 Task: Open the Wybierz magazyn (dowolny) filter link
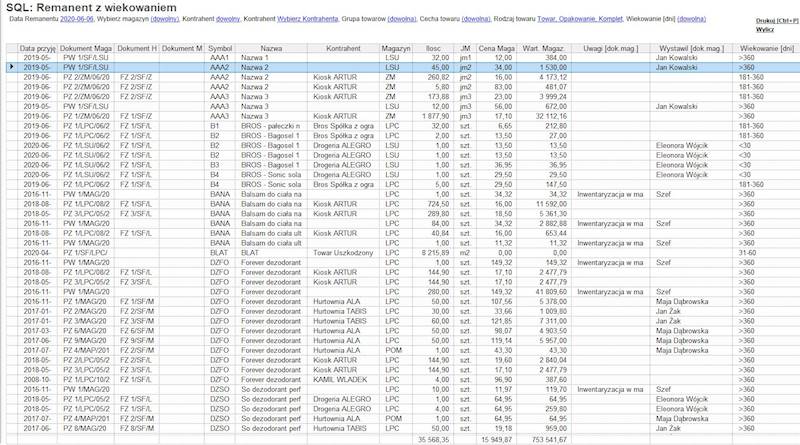[165, 19]
